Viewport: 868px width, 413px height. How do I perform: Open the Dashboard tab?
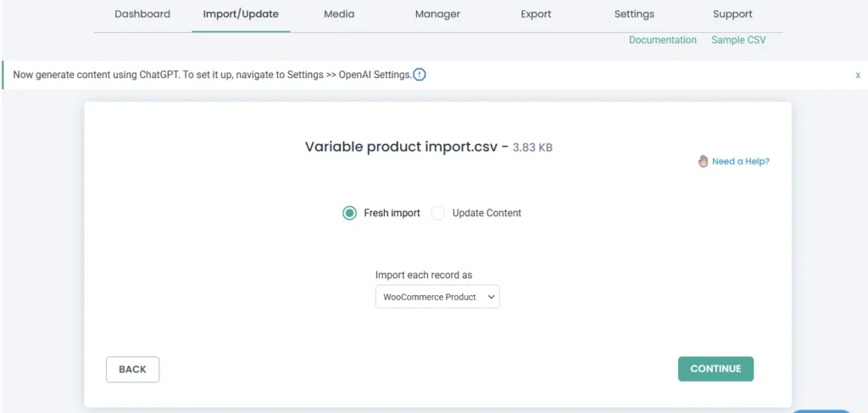pyautogui.click(x=142, y=14)
